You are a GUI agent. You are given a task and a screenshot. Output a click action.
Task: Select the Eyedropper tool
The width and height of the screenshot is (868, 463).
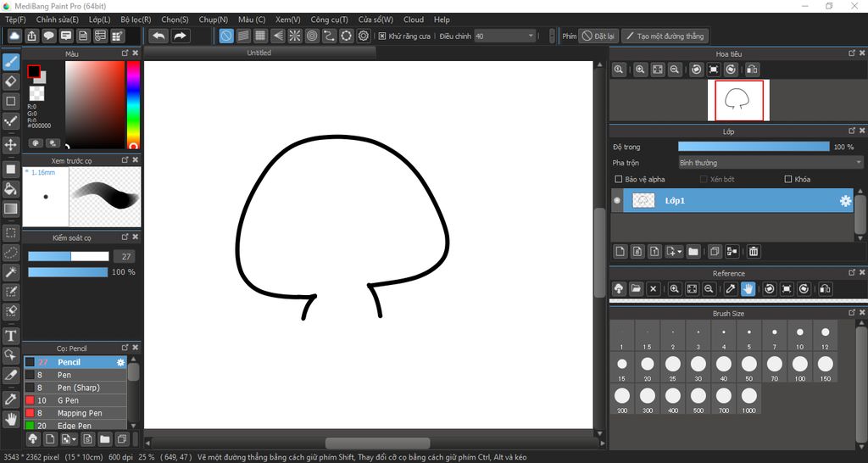pyautogui.click(x=10, y=399)
